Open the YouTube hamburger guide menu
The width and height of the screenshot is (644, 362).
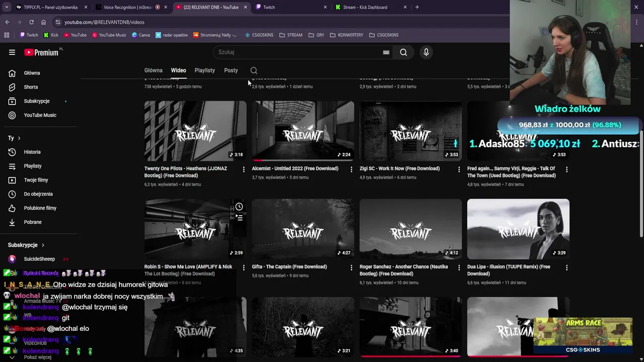(12, 52)
